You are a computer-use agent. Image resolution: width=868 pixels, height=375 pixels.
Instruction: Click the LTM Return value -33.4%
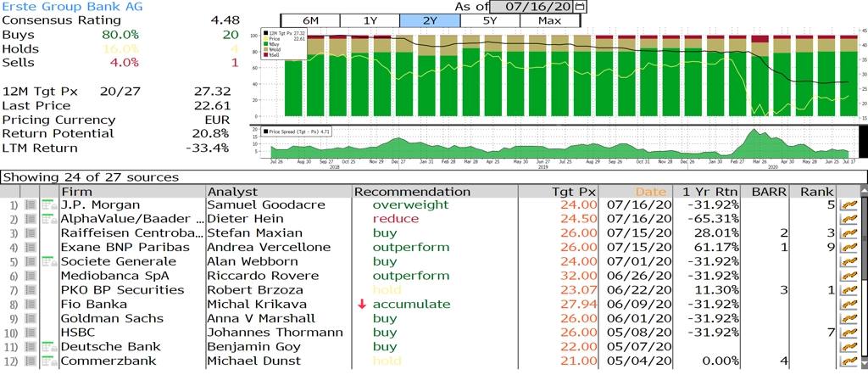(208, 148)
